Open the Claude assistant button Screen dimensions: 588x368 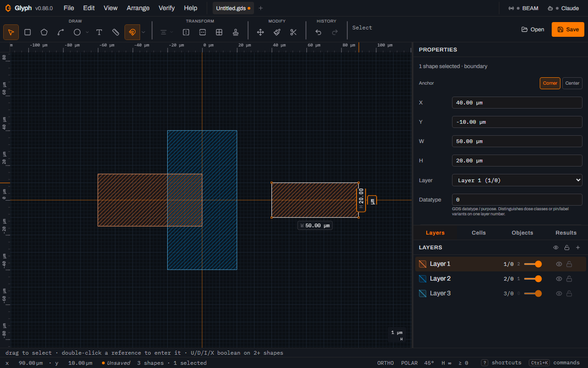(563, 8)
